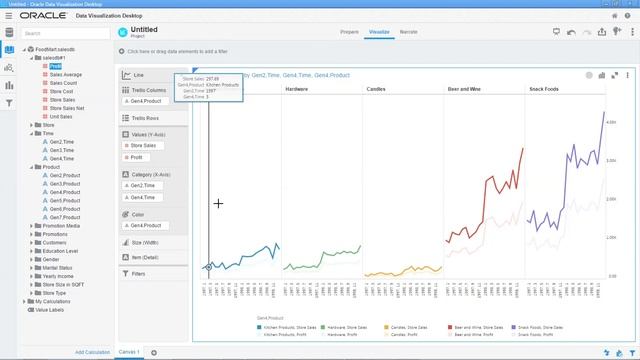Click the insights lightbulb icon

[x=617, y=31]
